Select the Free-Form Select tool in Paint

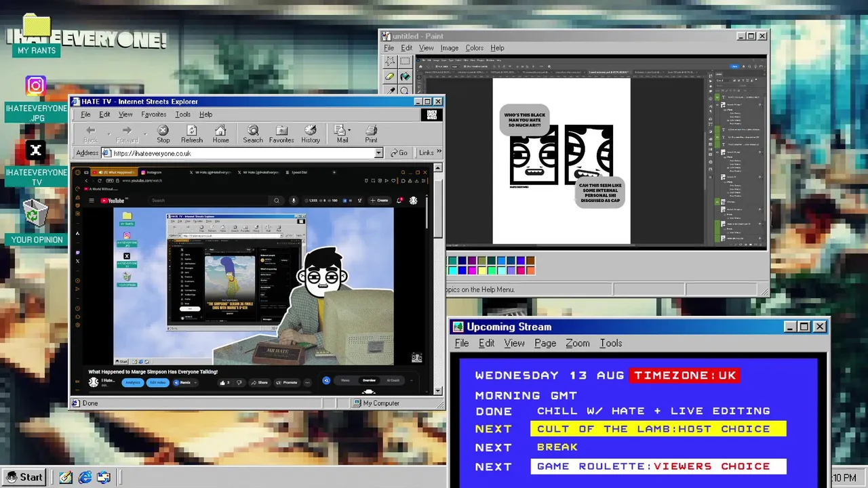click(x=390, y=61)
